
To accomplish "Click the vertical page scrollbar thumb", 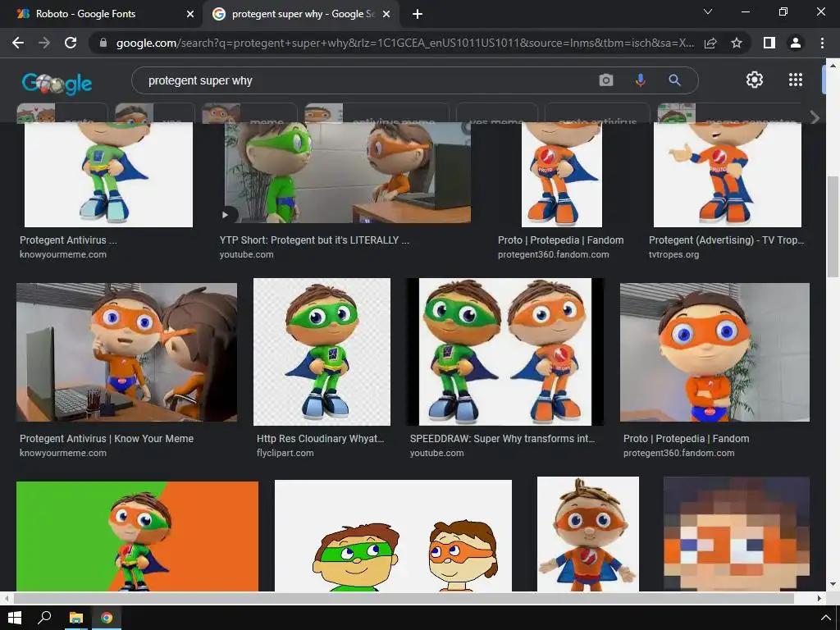I will coord(833,226).
